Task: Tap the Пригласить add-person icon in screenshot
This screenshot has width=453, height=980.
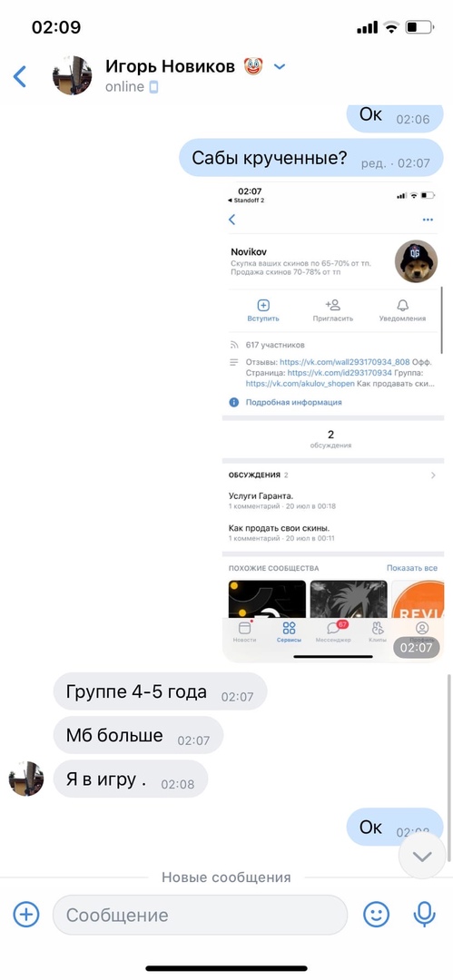Action: 333,305
